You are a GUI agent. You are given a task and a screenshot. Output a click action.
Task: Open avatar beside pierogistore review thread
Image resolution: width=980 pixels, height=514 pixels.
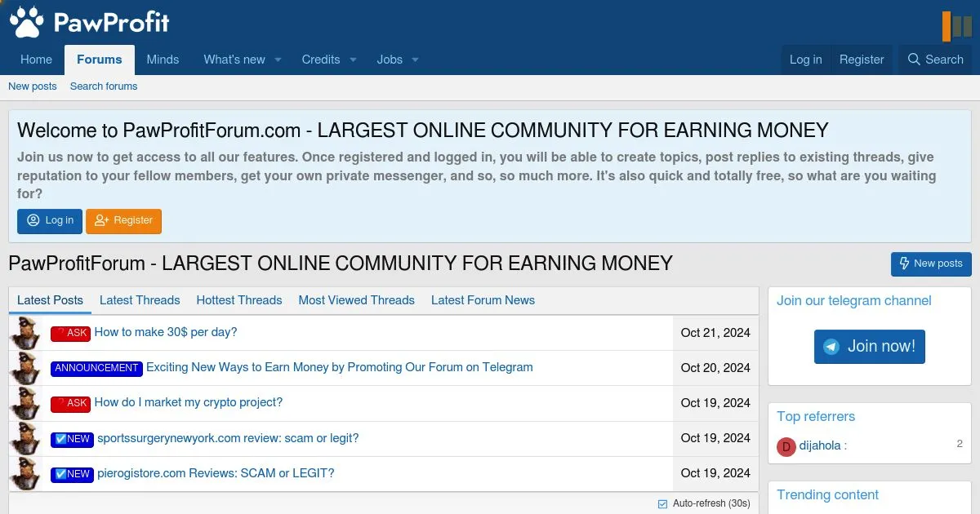(x=25, y=474)
